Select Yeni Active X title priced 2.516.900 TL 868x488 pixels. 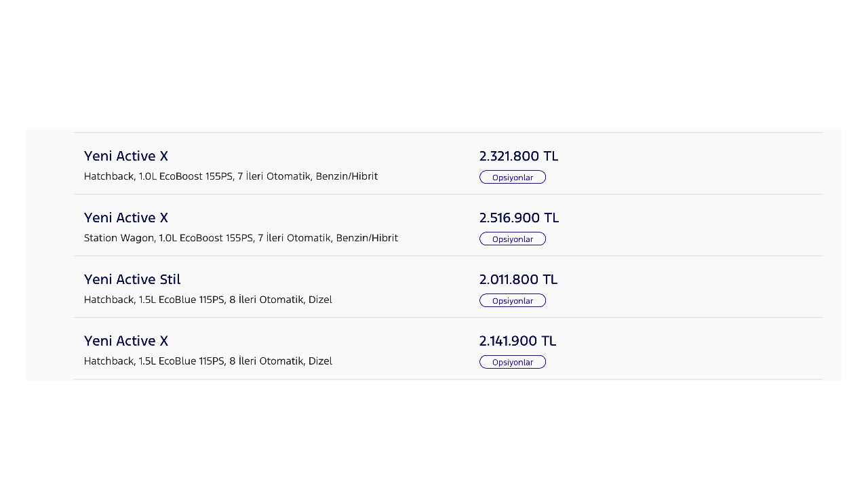126,218
